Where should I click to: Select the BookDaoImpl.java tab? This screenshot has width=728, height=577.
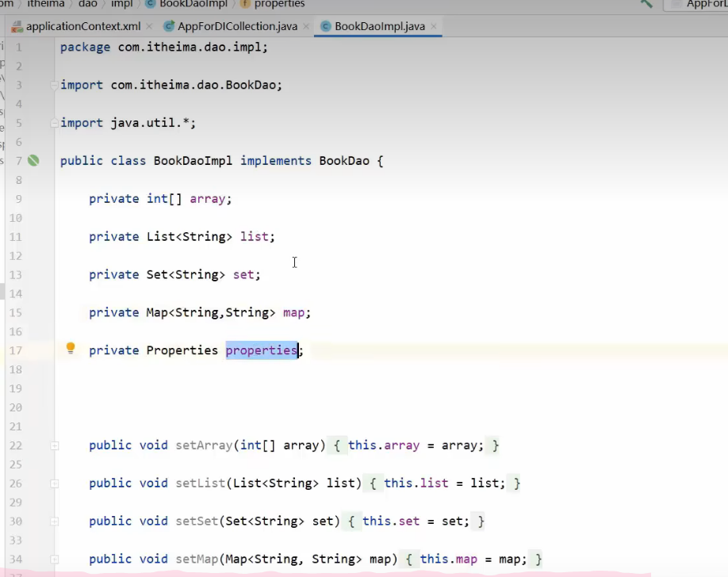(379, 26)
